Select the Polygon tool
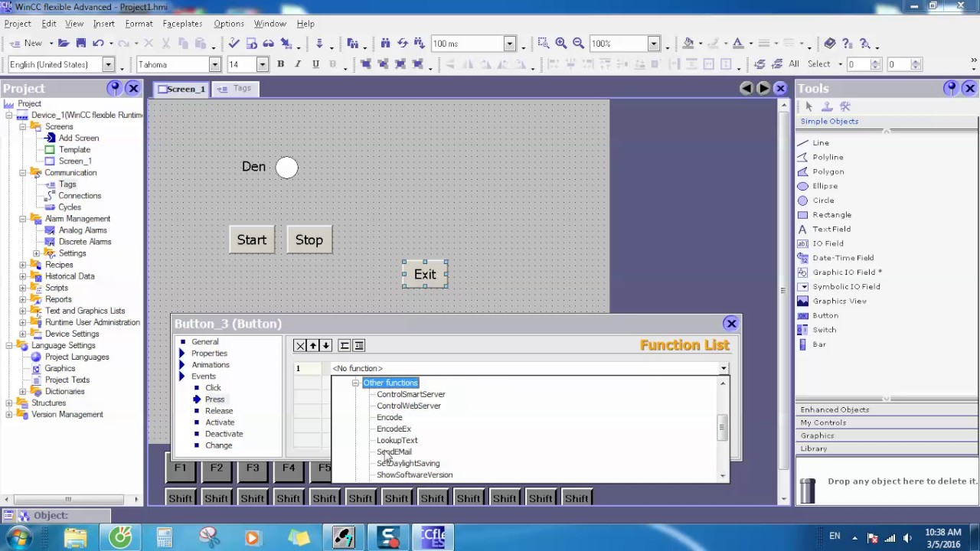This screenshot has height=551, width=980. pos(828,171)
